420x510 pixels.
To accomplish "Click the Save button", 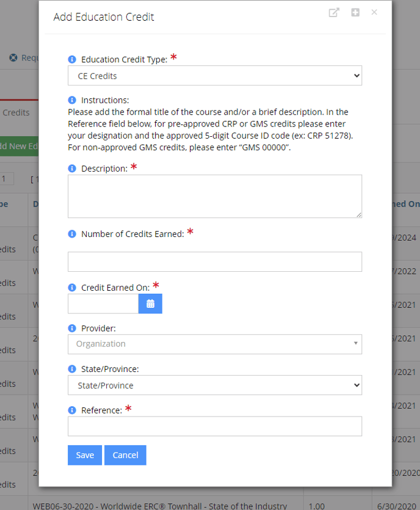I will click(85, 455).
